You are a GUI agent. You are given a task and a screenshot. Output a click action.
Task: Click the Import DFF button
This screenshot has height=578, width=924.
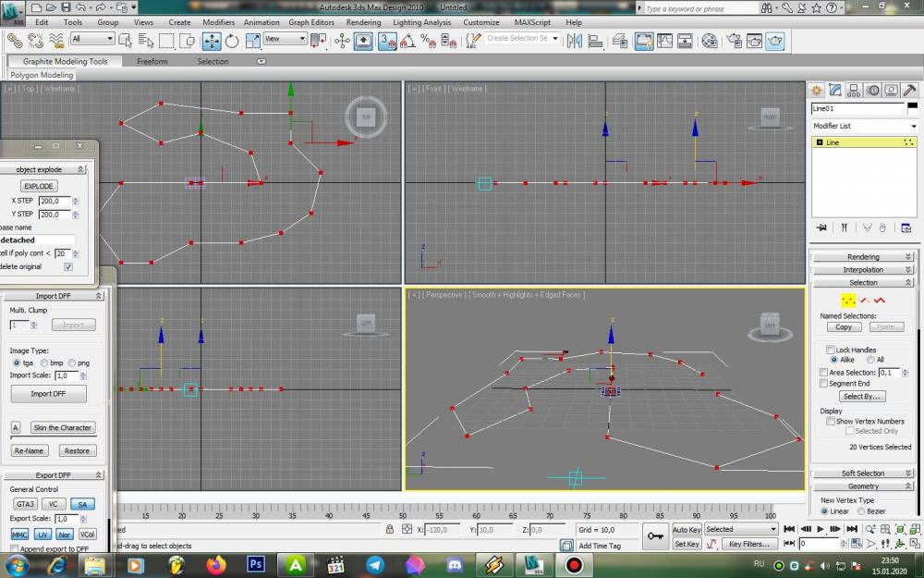(48, 394)
